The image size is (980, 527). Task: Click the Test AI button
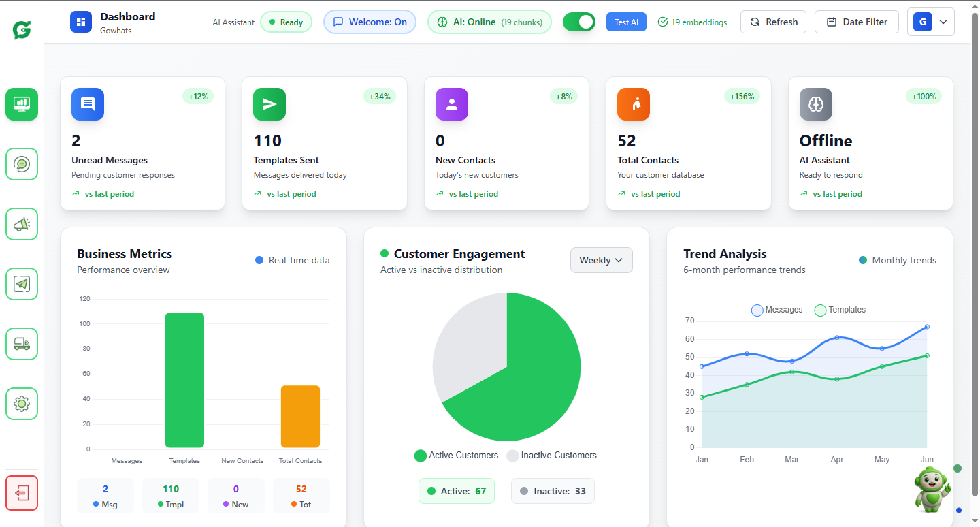click(x=626, y=22)
